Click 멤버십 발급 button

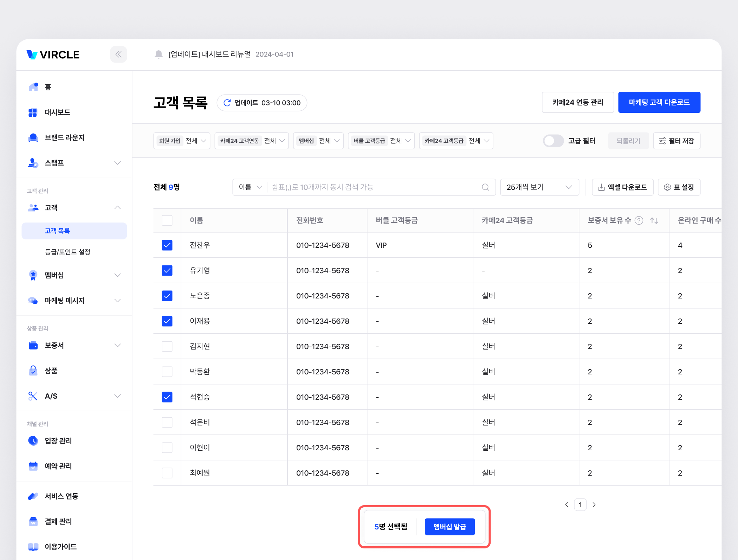[449, 527]
